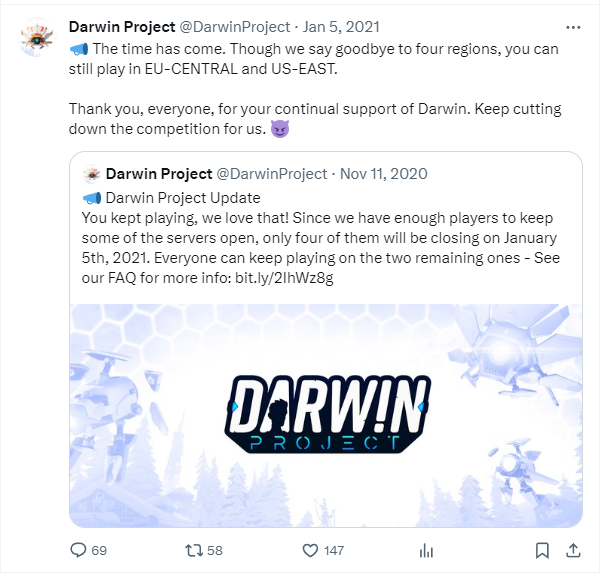Open the three-dot more options menu
Viewport: 602px width, 573px height.
[x=573, y=27]
